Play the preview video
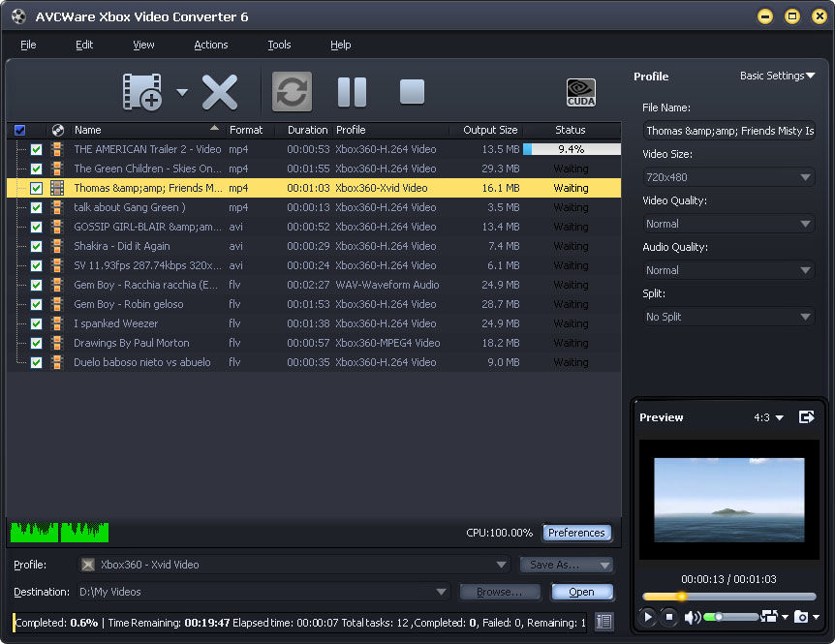The image size is (835, 644). [x=647, y=616]
